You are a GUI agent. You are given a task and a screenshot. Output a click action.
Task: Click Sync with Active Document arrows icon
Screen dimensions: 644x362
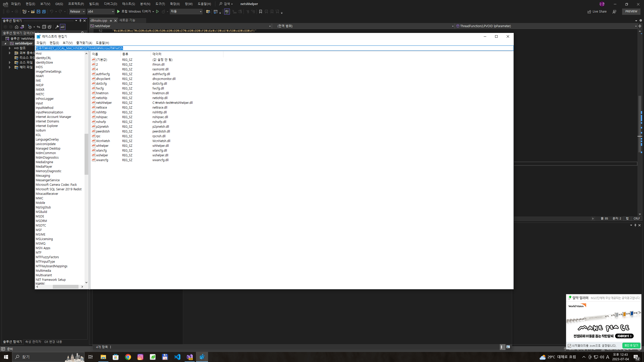point(38,27)
